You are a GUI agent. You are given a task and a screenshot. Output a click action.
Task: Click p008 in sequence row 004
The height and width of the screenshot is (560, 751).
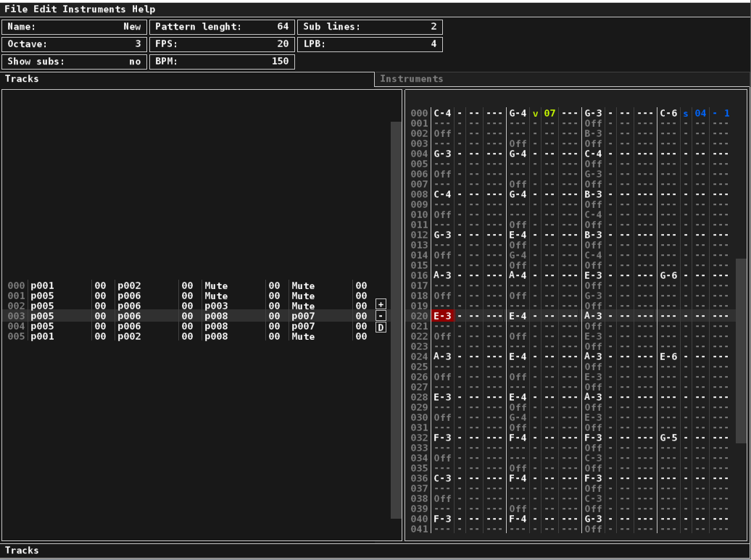tap(216, 327)
